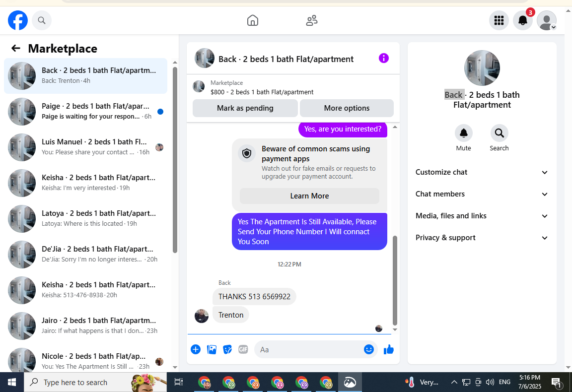Click the network icon in system tray
The image size is (572, 392).
(466, 382)
